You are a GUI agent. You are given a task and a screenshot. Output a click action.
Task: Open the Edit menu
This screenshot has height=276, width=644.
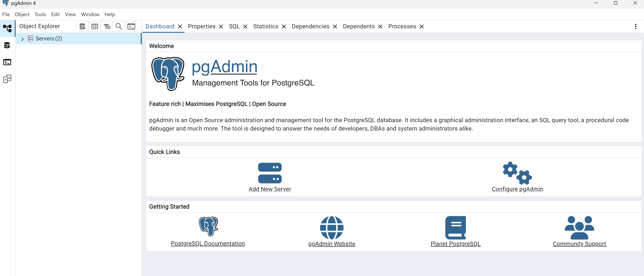pyautogui.click(x=56, y=14)
